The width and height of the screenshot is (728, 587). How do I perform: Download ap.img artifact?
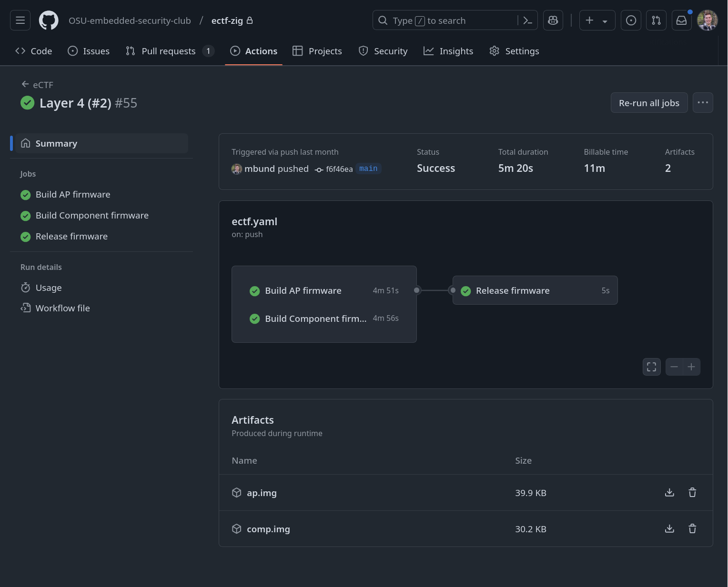click(669, 493)
